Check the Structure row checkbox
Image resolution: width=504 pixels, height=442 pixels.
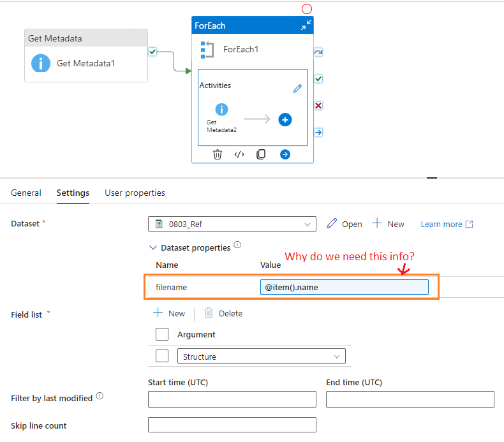(162, 356)
